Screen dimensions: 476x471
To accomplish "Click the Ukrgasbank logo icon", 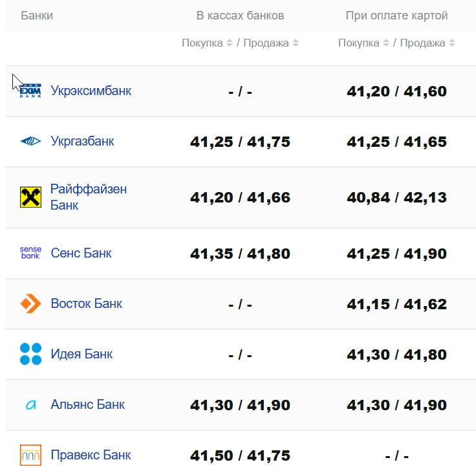I will click(30, 141).
